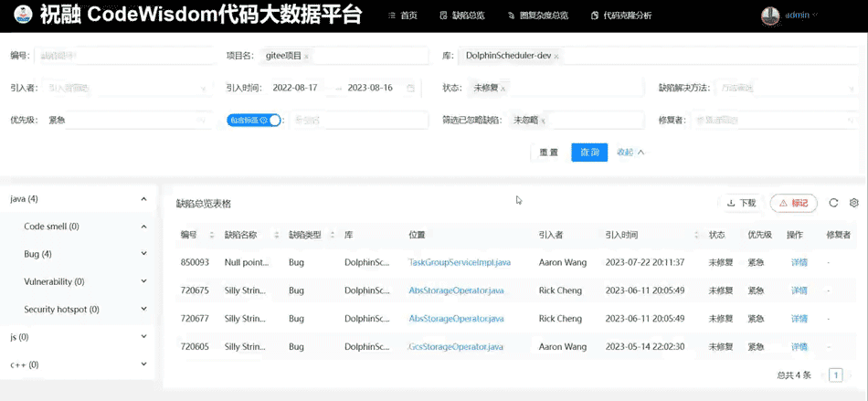Open the calendar icon in 引入时间
The height and width of the screenshot is (401, 868).
[411, 88]
